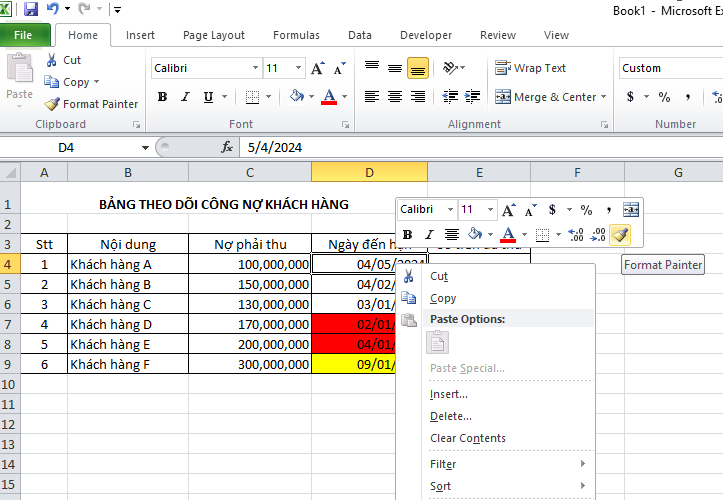Open ribbon Fill Color dropdown arrow
The height and width of the screenshot is (500, 723).
(311, 97)
